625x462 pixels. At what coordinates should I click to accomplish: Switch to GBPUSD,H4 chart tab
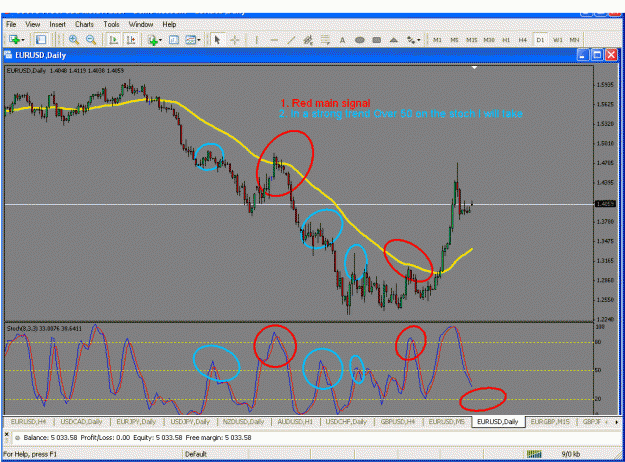click(x=398, y=421)
